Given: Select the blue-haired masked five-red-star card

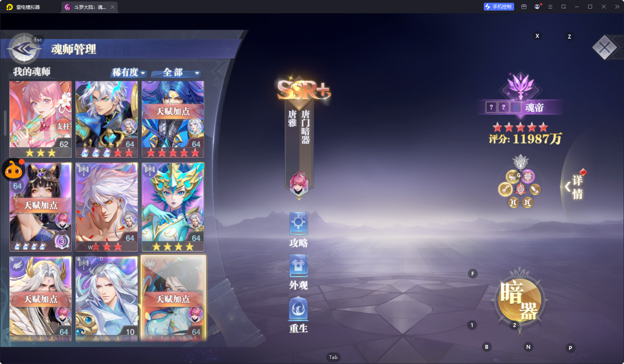Looking at the screenshot, I should click(173, 119).
